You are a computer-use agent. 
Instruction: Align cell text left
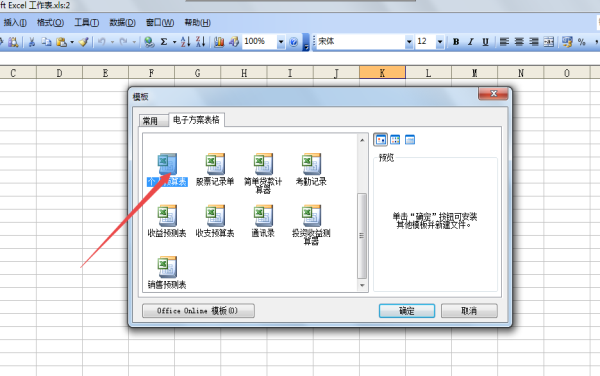[504, 42]
